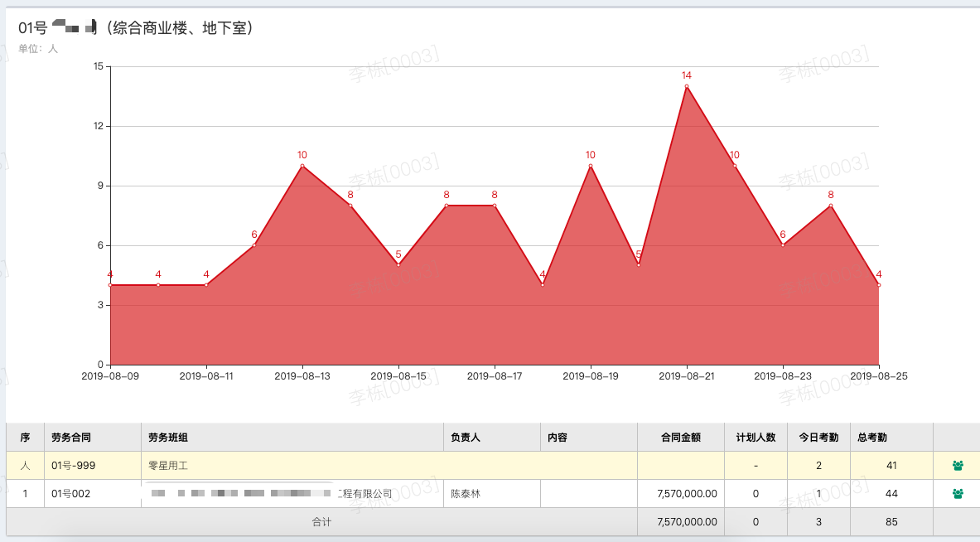
Task: Click x-axis label 2019-08-13
Action: 302,376
